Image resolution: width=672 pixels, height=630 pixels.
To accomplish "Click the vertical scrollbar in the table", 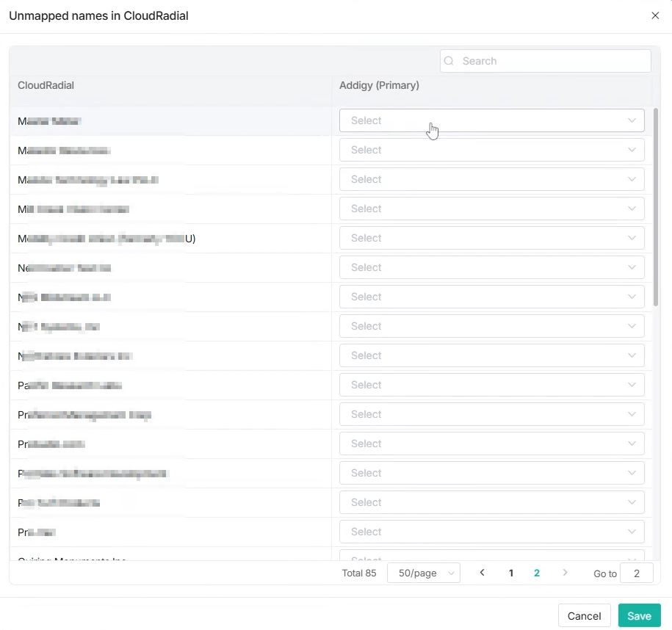I will [x=656, y=207].
